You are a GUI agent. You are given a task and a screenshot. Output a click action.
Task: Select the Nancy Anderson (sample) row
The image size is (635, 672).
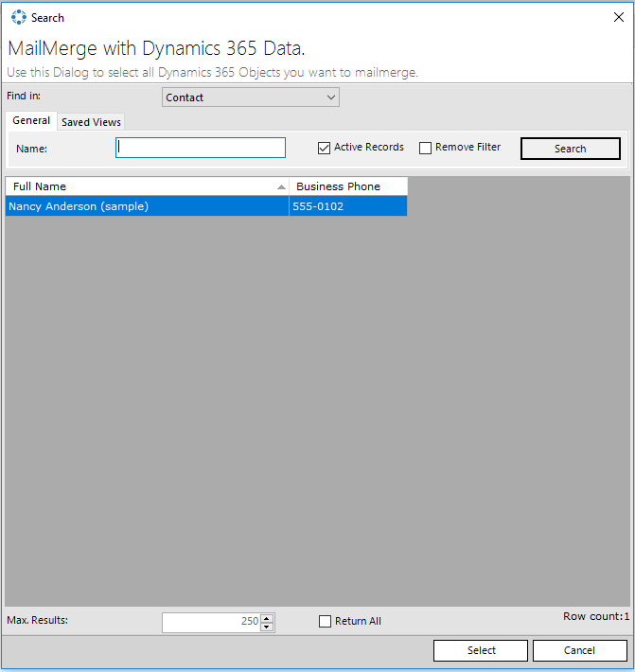206,206
